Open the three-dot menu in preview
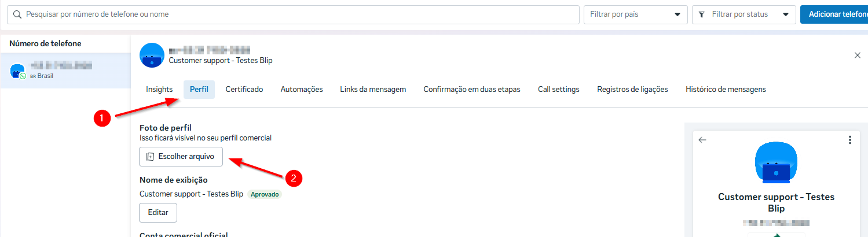 (849, 140)
